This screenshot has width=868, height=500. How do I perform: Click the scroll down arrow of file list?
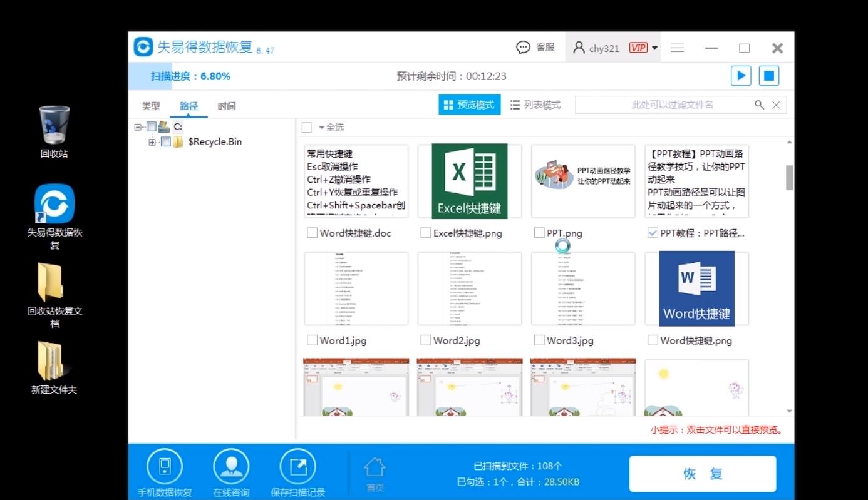click(x=789, y=411)
